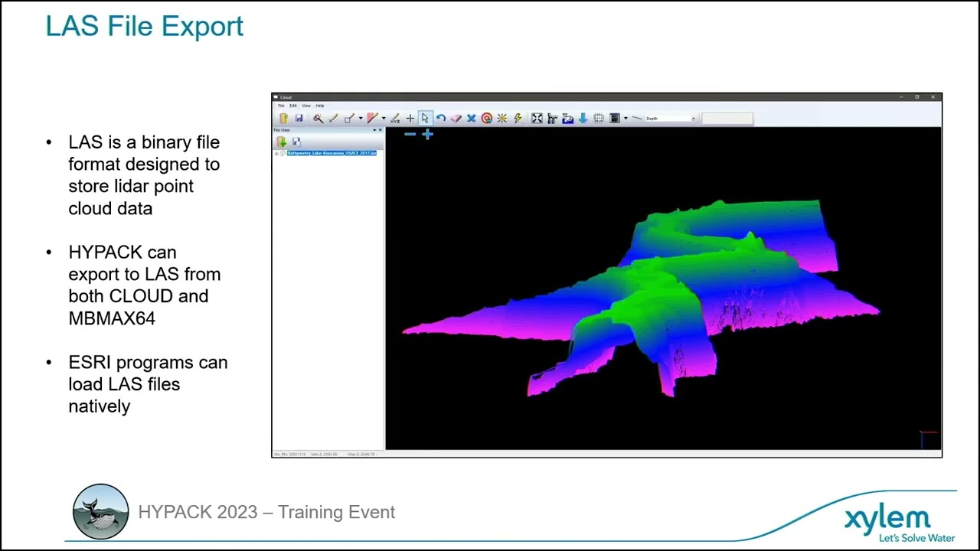Select the arrow pointer tool
The width and height of the screenshot is (980, 551).
tap(425, 118)
